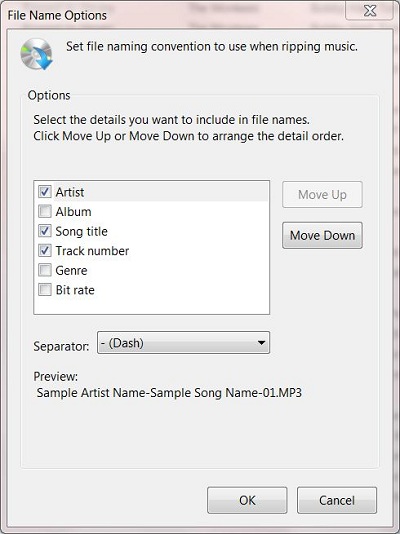Highlight the Genre row text
400x534 pixels.
[71, 271]
